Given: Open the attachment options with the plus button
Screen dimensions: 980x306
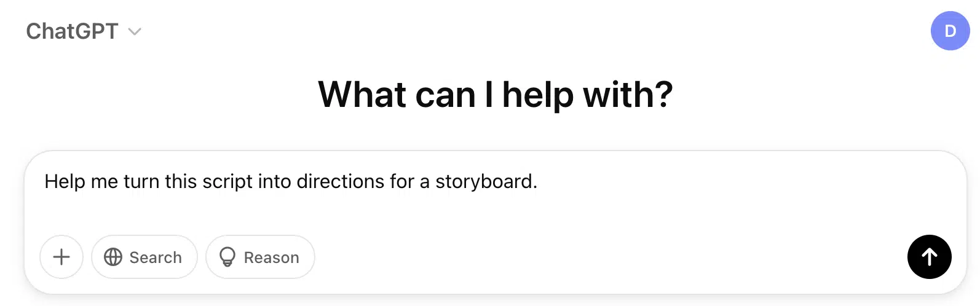Looking at the screenshot, I should 61,257.
